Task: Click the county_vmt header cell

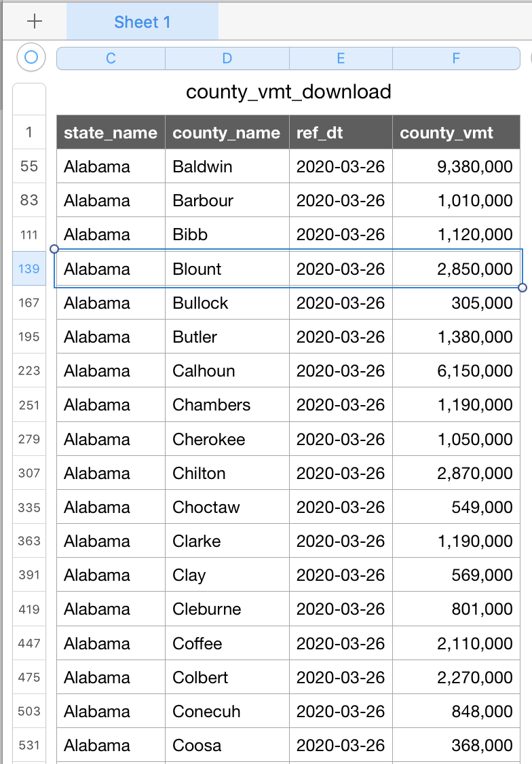Action: pos(456,132)
